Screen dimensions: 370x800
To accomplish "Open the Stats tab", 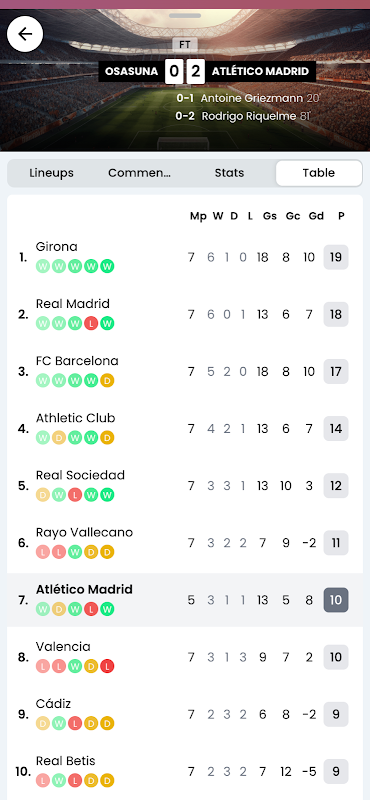I will [x=229, y=173].
